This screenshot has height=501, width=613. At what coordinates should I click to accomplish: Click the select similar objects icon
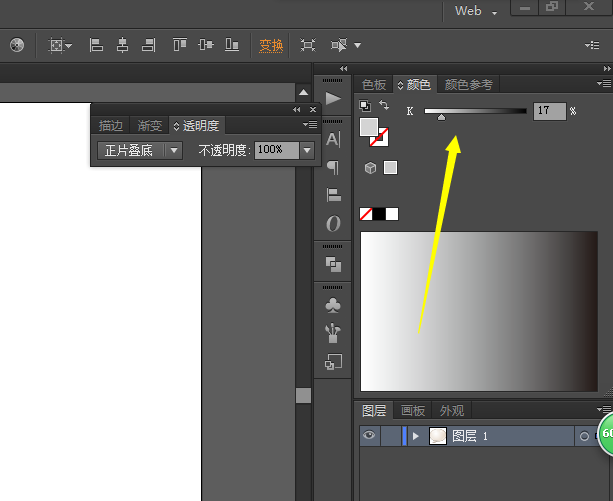(339, 45)
